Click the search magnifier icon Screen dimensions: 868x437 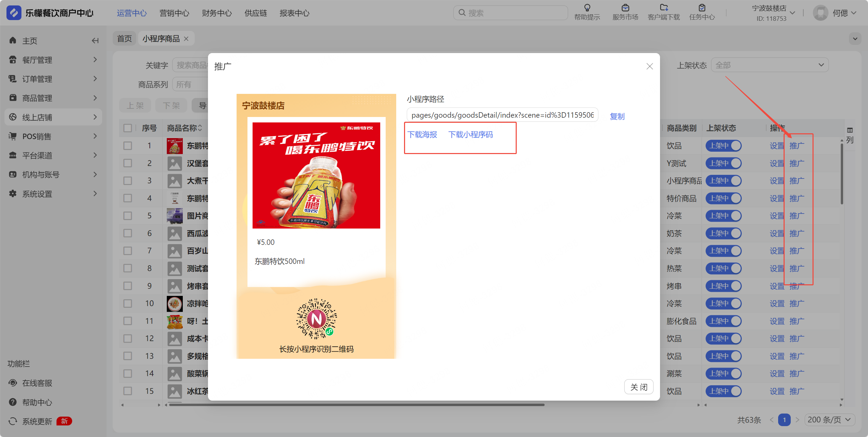tap(462, 13)
